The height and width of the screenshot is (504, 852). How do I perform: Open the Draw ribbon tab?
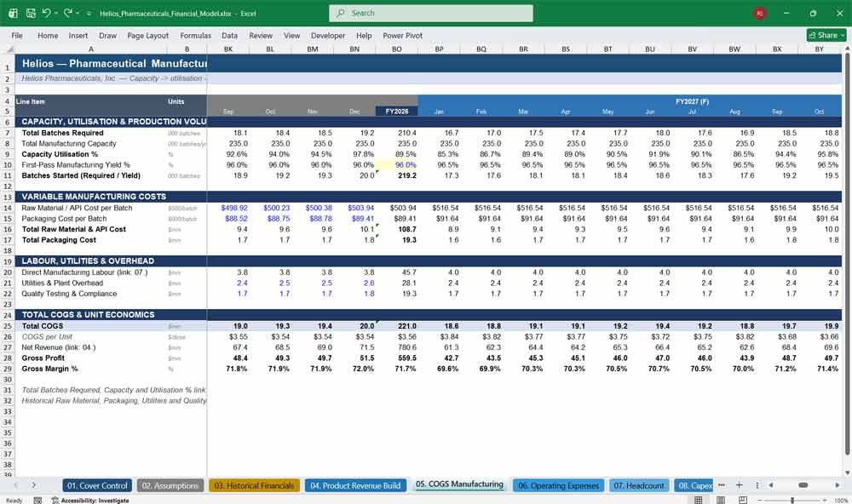point(107,35)
